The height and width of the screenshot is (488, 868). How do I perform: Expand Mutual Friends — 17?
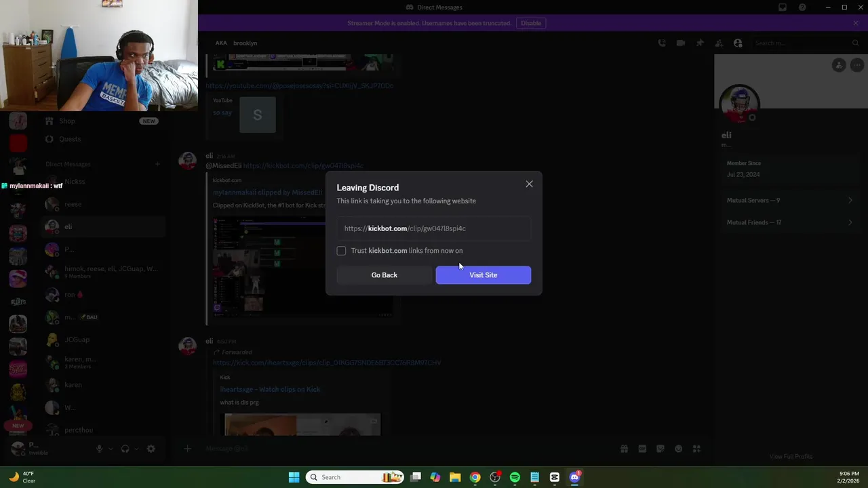[791, 222]
